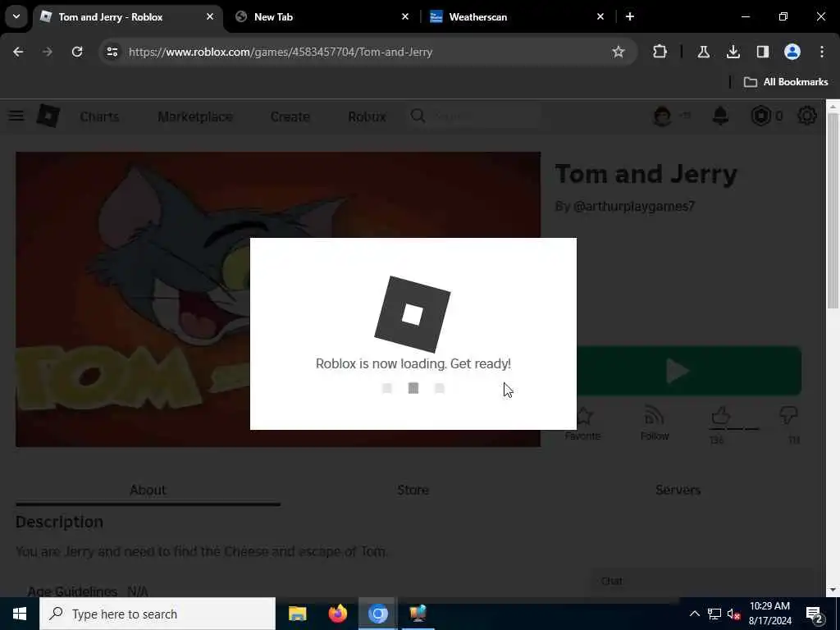The height and width of the screenshot is (630, 840).
Task: View site information in the address bar
Action: pos(112,52)
